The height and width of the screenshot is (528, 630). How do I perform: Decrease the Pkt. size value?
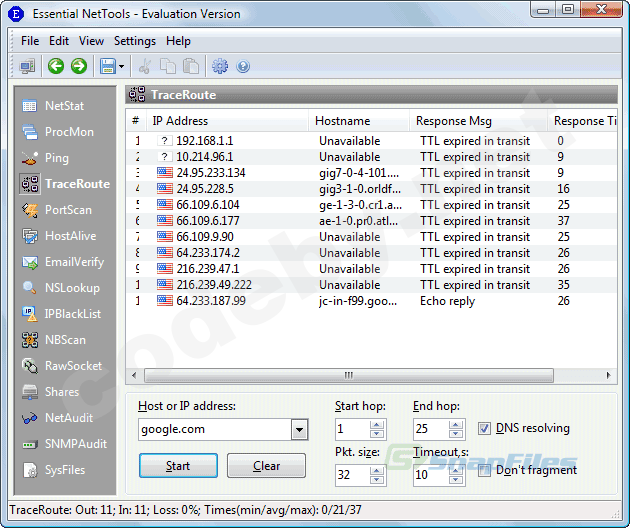pyautogui.click(x=377, y=480)
